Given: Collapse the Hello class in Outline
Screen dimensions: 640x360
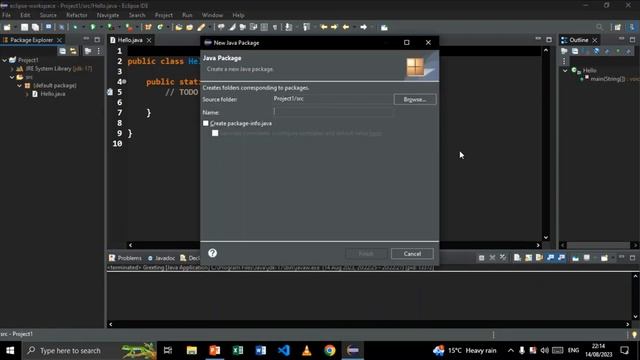Looking at the screenshot, I should tap(565, 70).
